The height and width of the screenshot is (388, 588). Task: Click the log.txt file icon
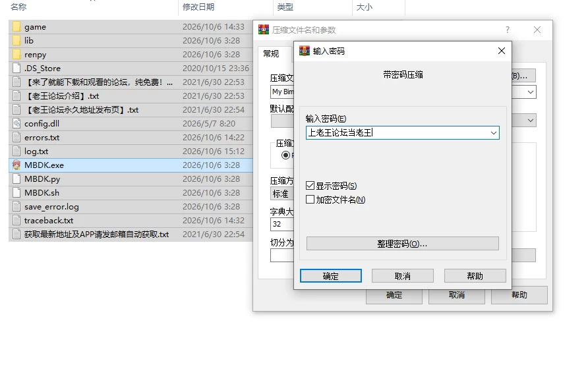click(x=16, y=151)
